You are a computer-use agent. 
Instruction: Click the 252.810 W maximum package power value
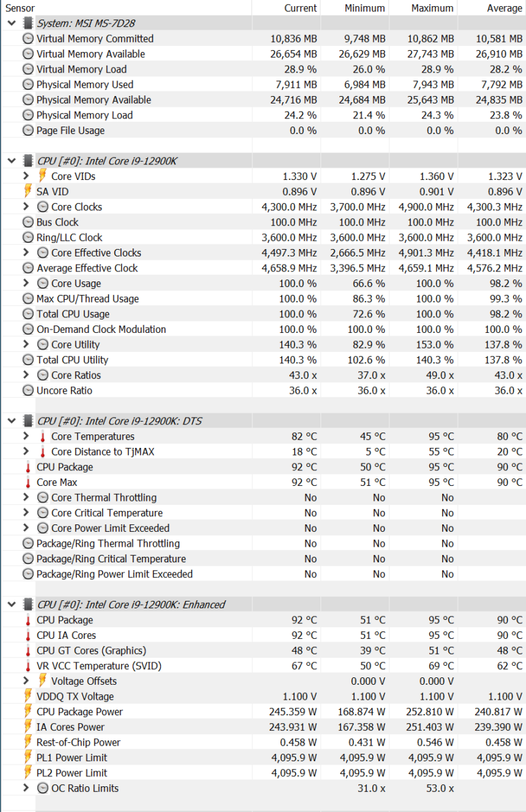point(430,712)
